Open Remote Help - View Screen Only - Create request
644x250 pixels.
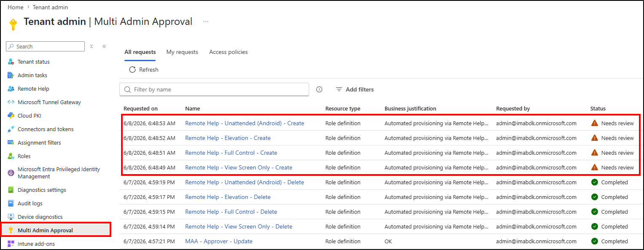[x=239, y=167]
